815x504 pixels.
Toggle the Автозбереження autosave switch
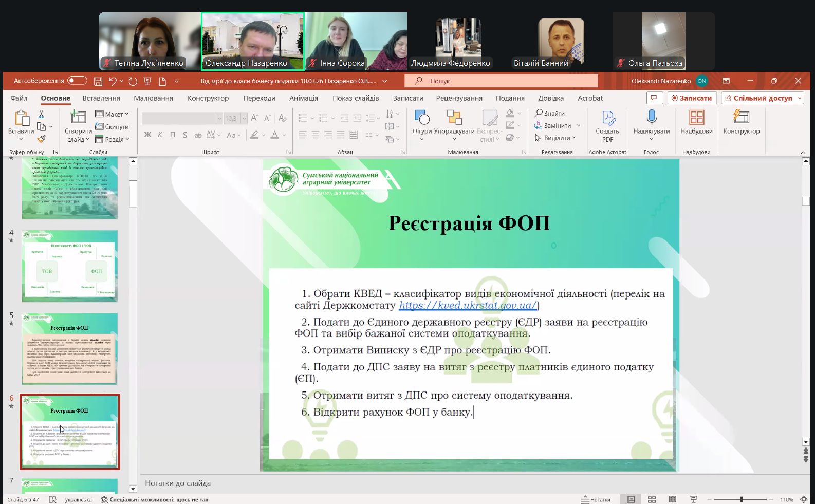coord(77,81)
